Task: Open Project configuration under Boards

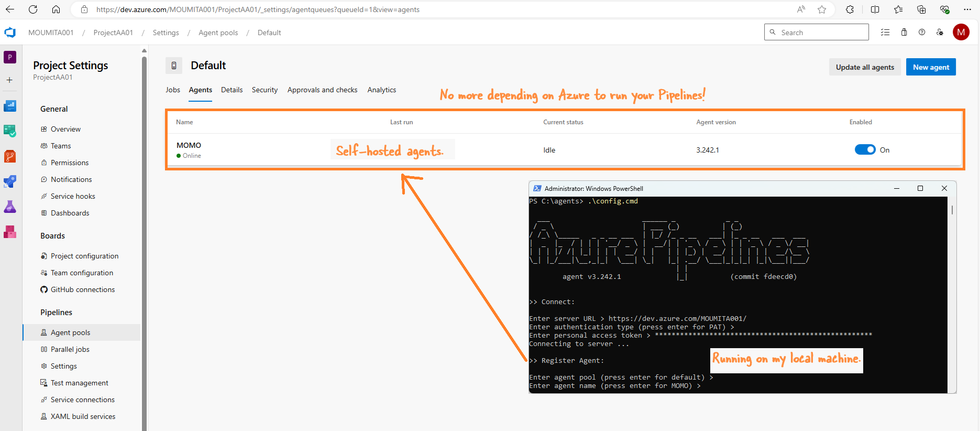Action: 84,256
